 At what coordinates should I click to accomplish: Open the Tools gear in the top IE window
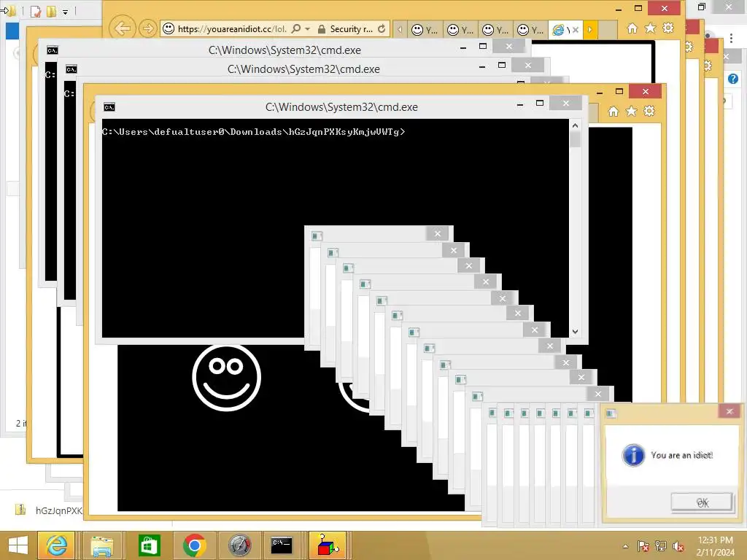668,28
